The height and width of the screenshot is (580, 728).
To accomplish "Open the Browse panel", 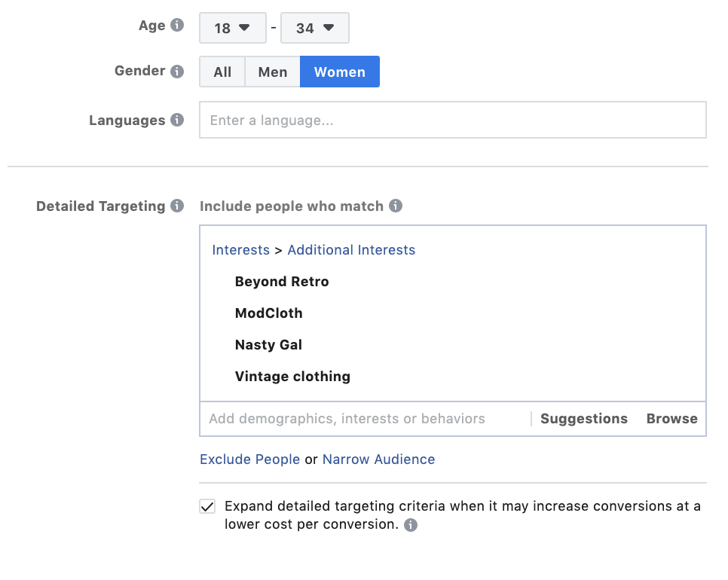I will click(x=671, y=418).
